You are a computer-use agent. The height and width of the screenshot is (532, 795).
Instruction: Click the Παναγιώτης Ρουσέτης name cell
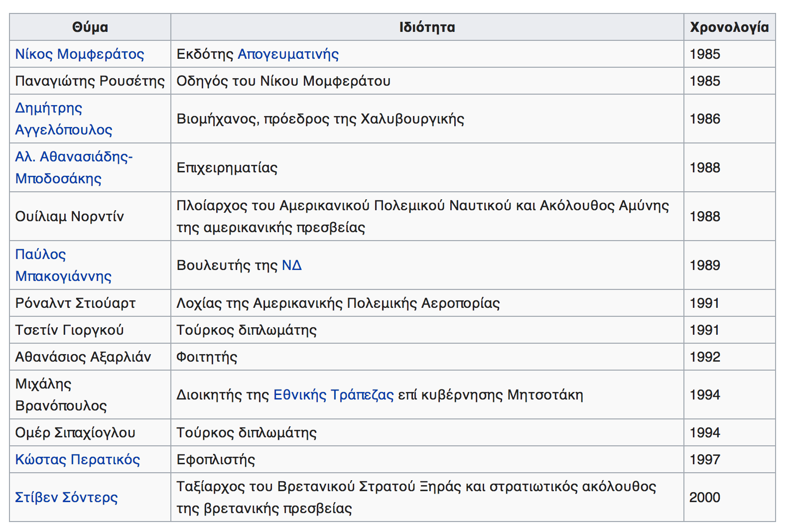[x=90, y=81]
